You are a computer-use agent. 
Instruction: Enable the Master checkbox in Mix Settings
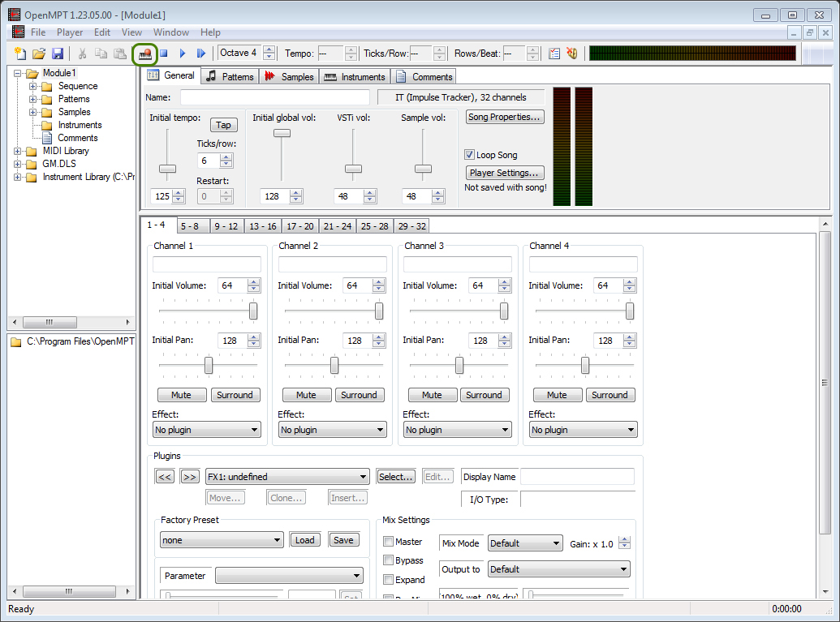(x=389, y=542)
